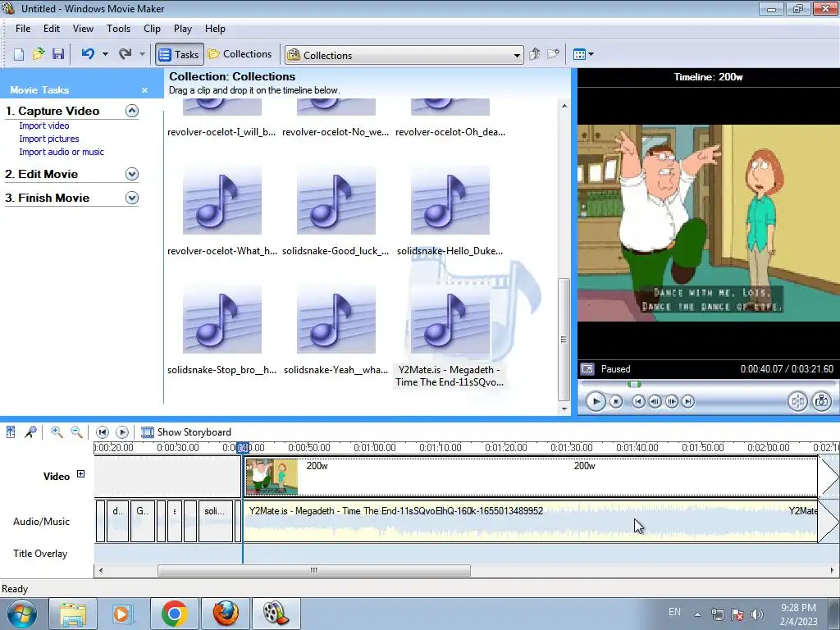Click the New Collection Folder icon
This screenshot has width=840, height=630.
point(553,54)
